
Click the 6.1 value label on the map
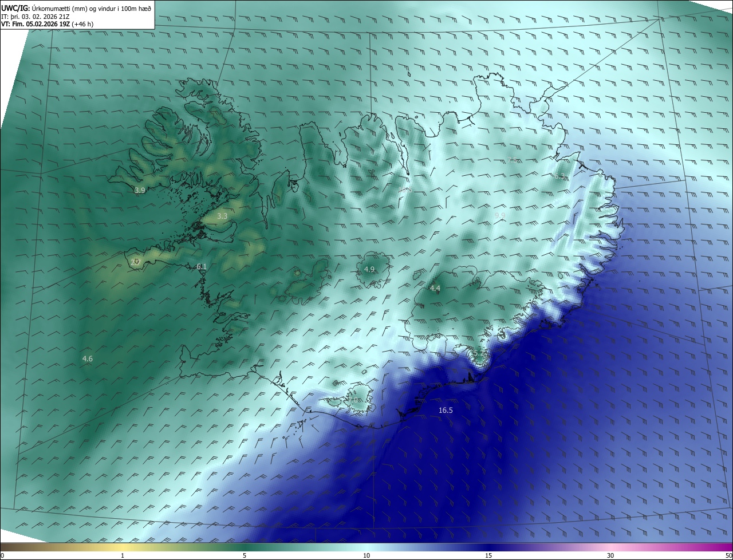click(201, 267)
